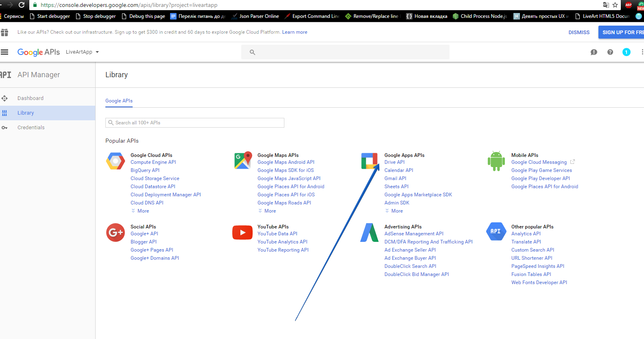Open Sheets API link

click(x=396, y=187)
